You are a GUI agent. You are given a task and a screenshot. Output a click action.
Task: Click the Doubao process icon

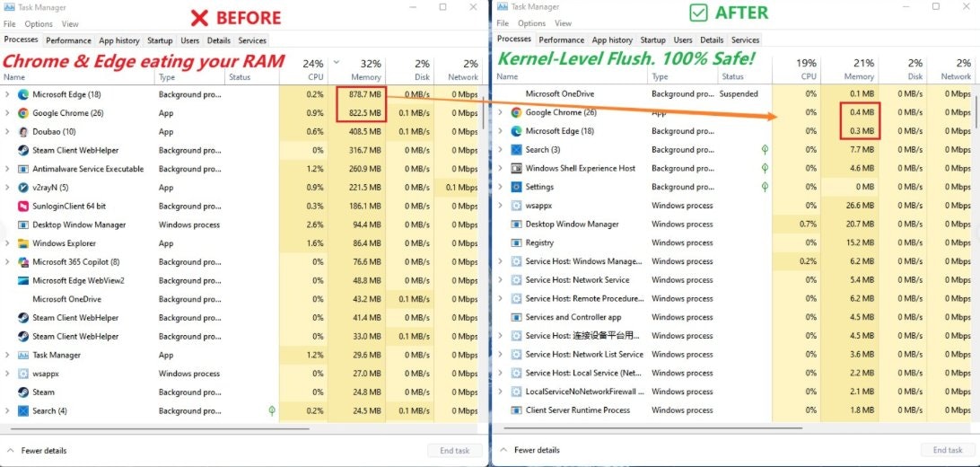pos(23,132)
